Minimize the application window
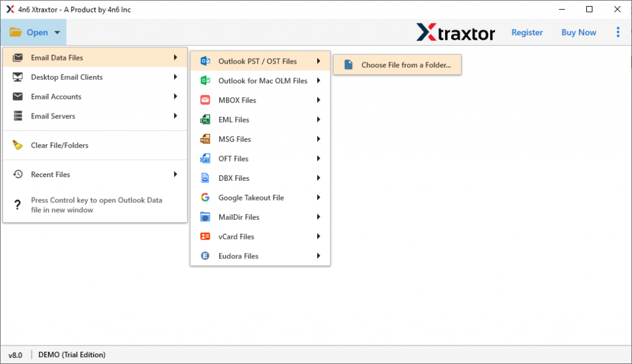 562,9
